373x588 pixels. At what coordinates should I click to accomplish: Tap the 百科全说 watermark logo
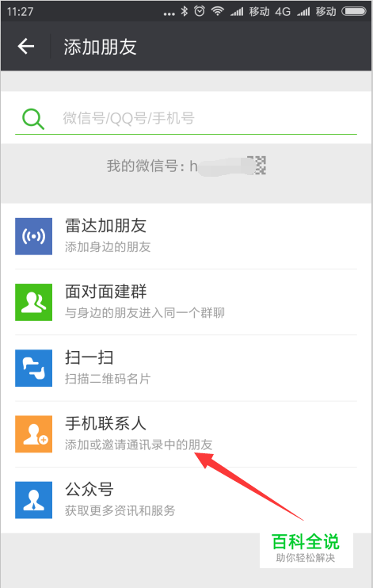pyautogui.click(x=306, y=548)
